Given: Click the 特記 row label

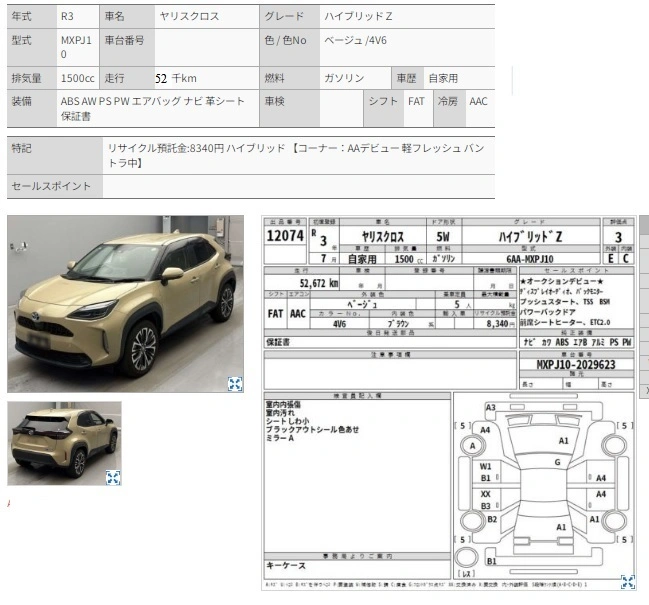Looking at the screenshot, I should coord(55,156).
